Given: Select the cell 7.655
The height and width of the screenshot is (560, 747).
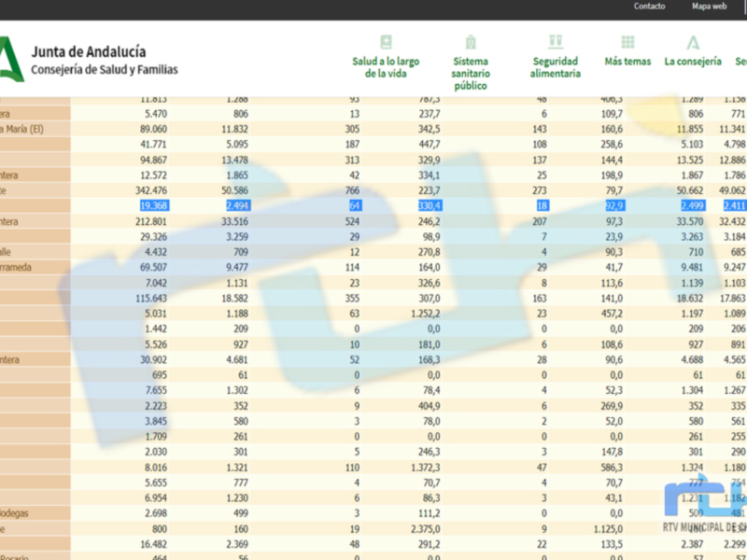Looking at the screenshot, I should coord(156,390).
